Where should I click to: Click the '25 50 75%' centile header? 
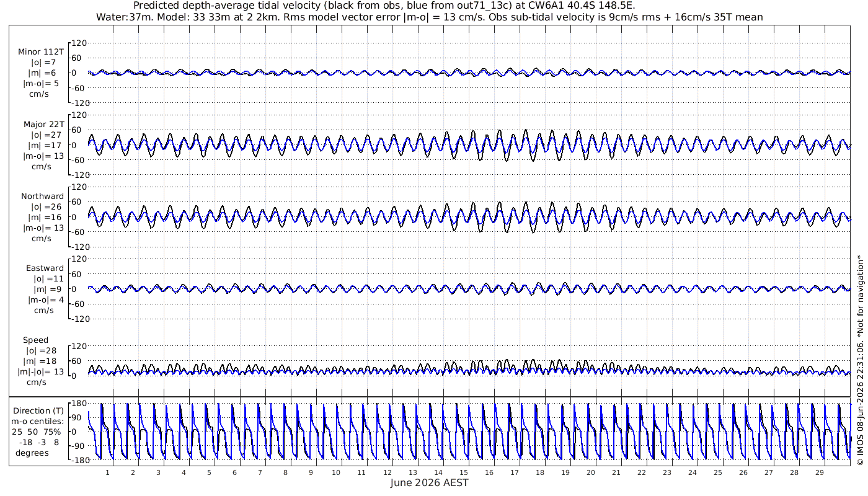tap(37, 432)
